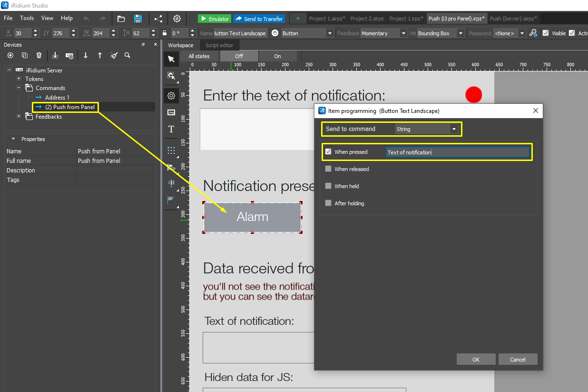This screenshot has height=392, width=588.
Task: Open project with the folder icon
Action: click(x=121, y=19)
